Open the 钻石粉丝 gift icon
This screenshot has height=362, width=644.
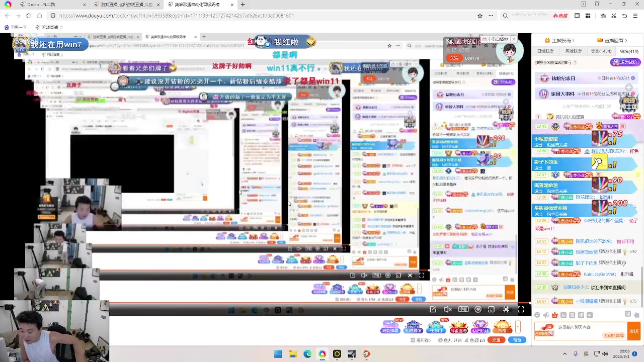click(480, 327)
